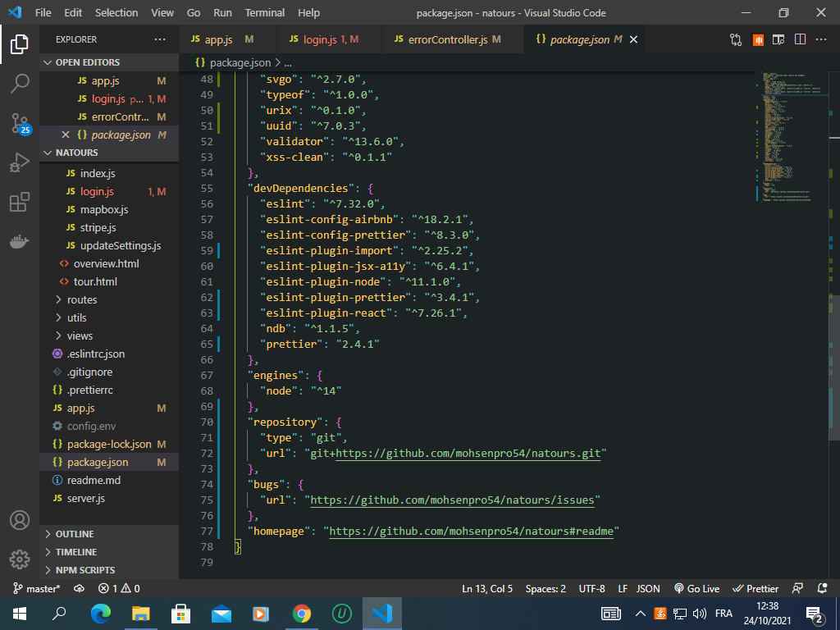Viewport: 840px width, 630px height.
Task: Open the Accounts menu icon
Action: coord(20,520)
